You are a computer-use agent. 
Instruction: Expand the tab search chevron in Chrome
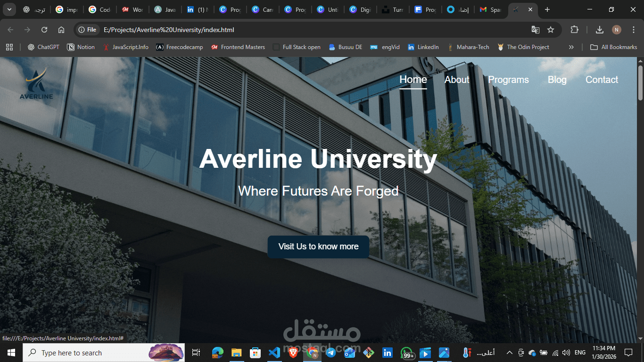pos(8,9)
